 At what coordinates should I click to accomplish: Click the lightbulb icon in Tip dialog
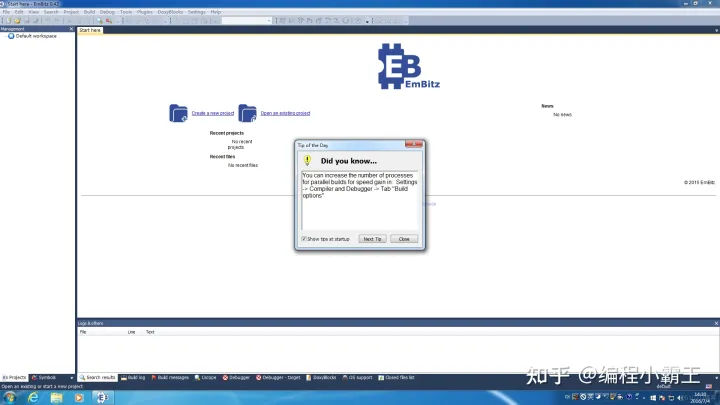[x=307, y=160]
